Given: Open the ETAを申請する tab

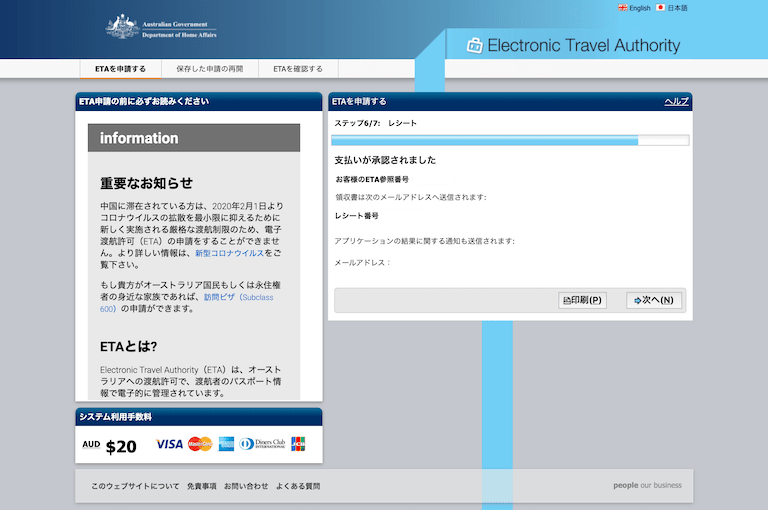Looking at the screenshot, I should click(x=120, y=69).
